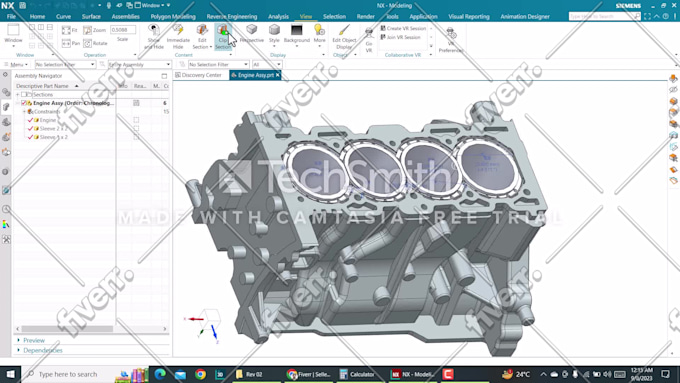Toggle the Engine Assy checkbox
Screen dimensions: 680x383
pyautogui.click(x=24, y=103)
